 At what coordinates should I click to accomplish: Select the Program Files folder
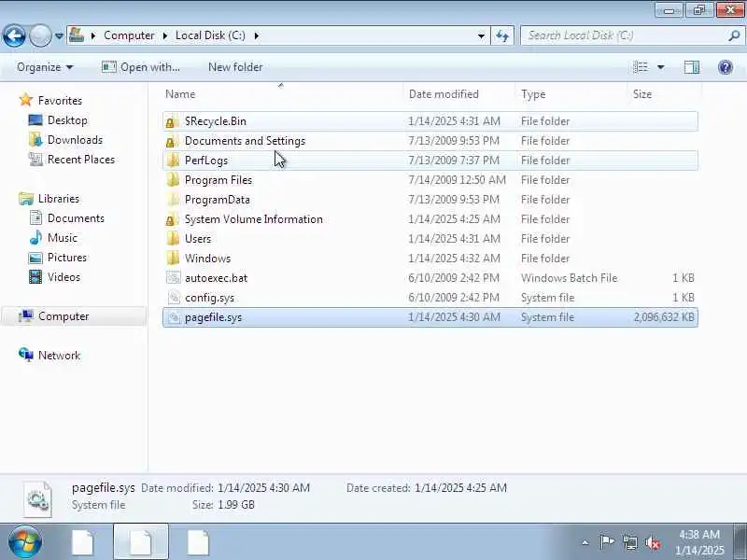point(218,180)
